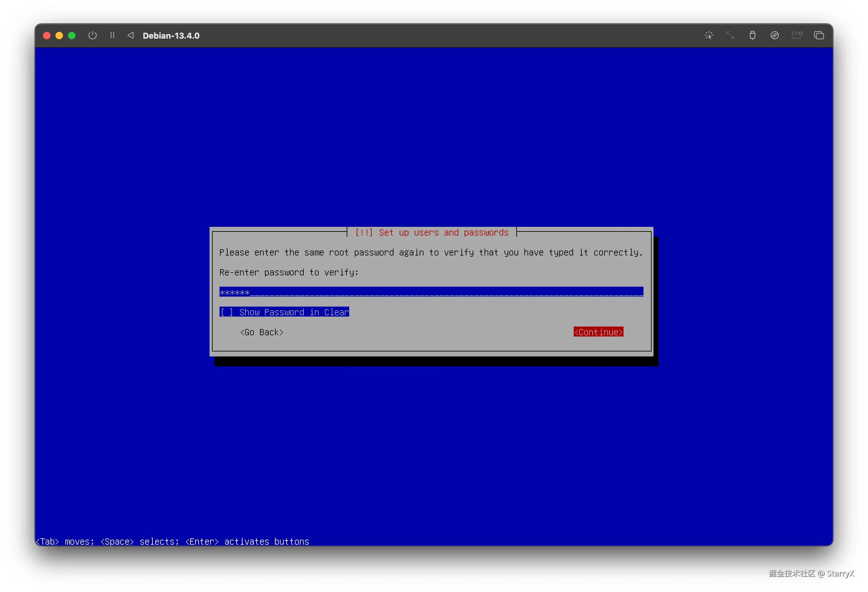868x592 pixels.
Task: Click the shared folder icon
Action: click(797, 36)
